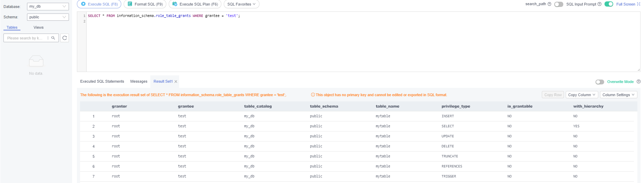Open the Database dropdown showing my_db
The image size is (644, 183).
click(x=48, y=7)
